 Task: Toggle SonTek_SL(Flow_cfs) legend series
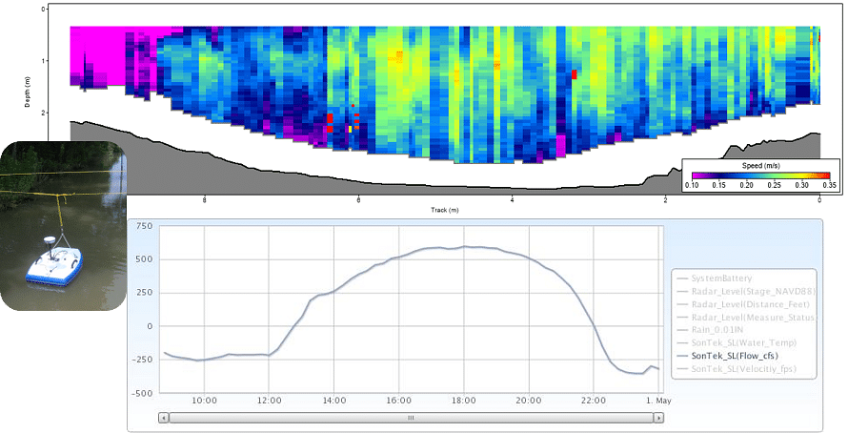[729, 356]
